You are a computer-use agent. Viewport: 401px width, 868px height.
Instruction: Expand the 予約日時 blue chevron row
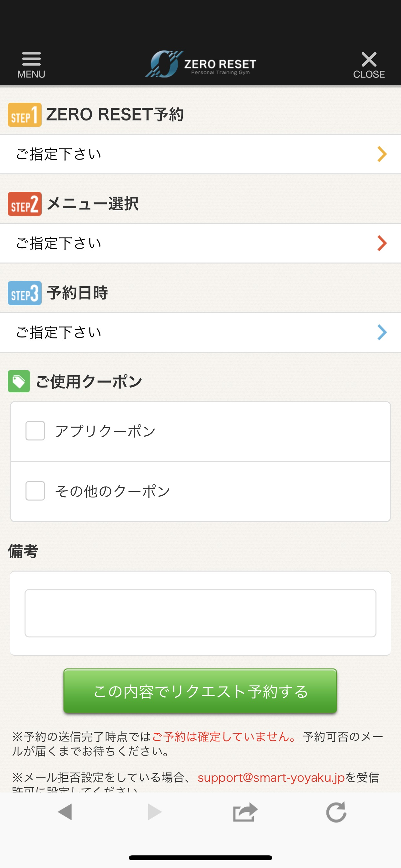coord(200,333)
